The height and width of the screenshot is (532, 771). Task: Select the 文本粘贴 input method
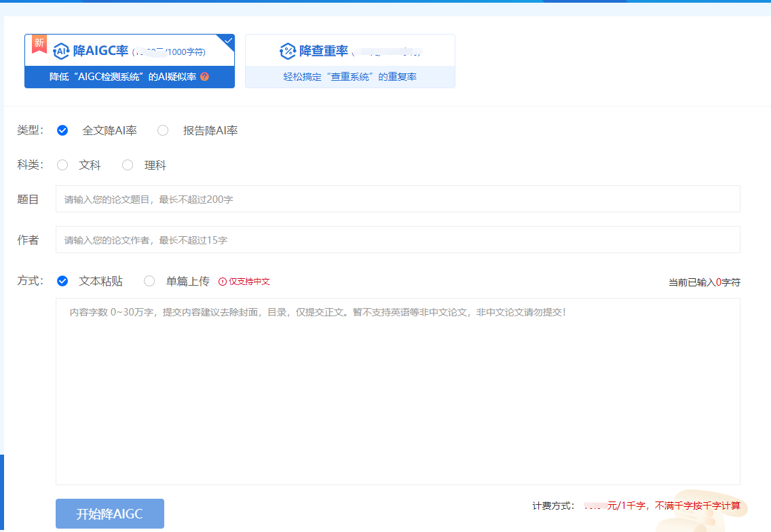[x=62, y=281]
